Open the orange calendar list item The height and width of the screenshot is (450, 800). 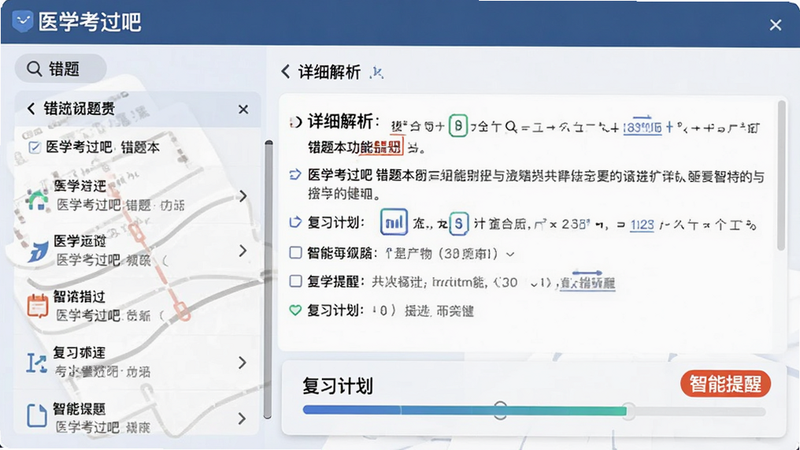138,306
